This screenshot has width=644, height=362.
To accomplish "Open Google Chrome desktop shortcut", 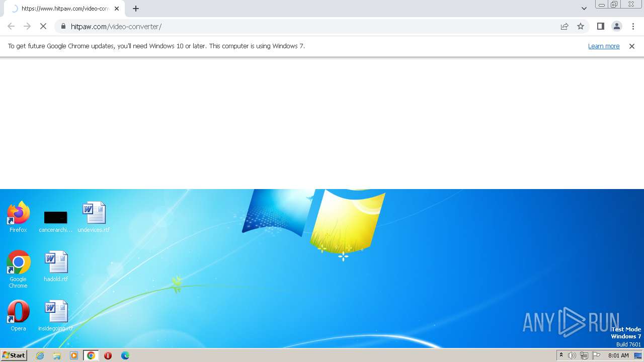I will pyautogui.click(x=18, y=269).
